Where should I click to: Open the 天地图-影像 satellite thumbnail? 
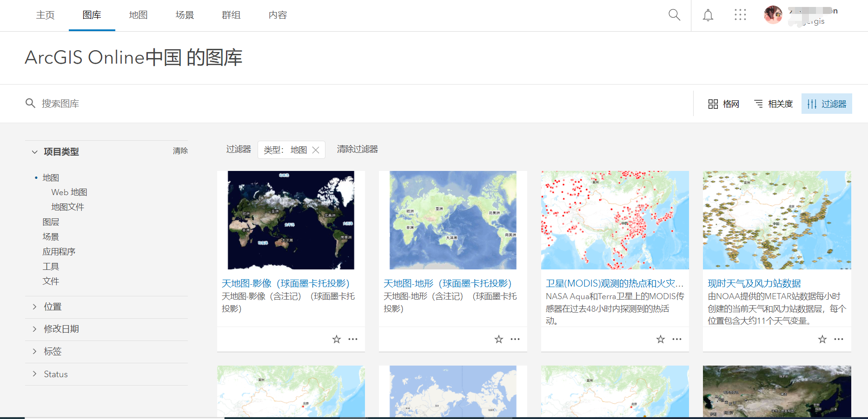[x=291, y=220]
